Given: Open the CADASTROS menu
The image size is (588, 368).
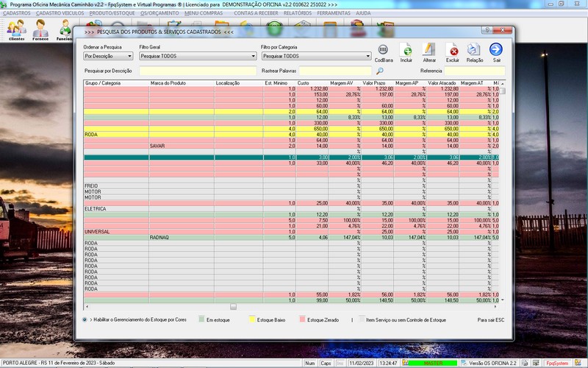Looking at the screenshot, I should coord(16,13).
